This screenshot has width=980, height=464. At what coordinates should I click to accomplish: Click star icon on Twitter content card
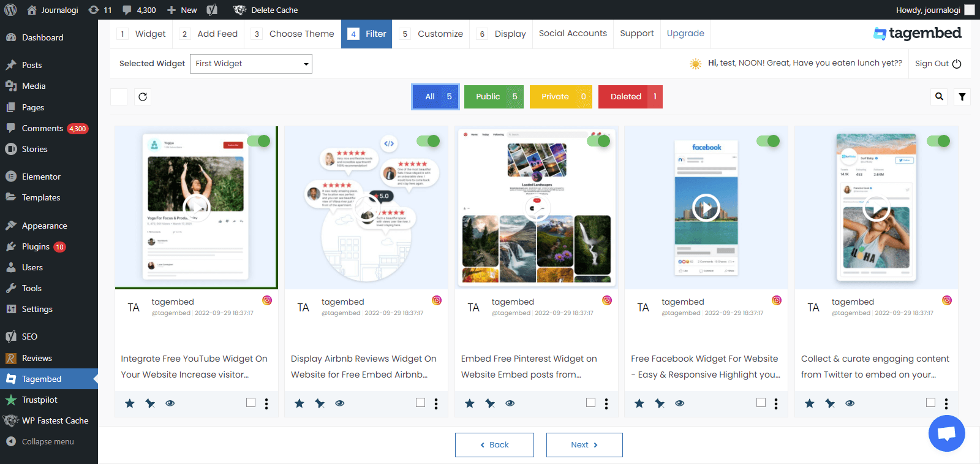tap(810, 403)
